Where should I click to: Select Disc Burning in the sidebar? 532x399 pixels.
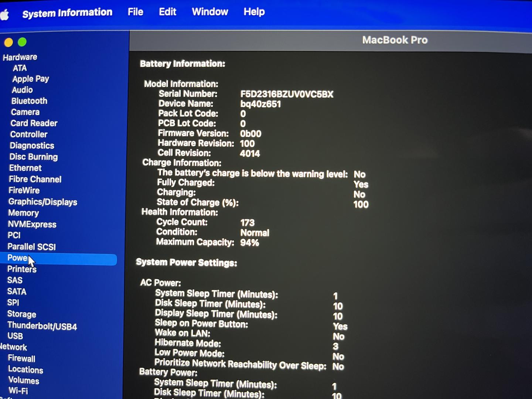(x=34, y=157)
